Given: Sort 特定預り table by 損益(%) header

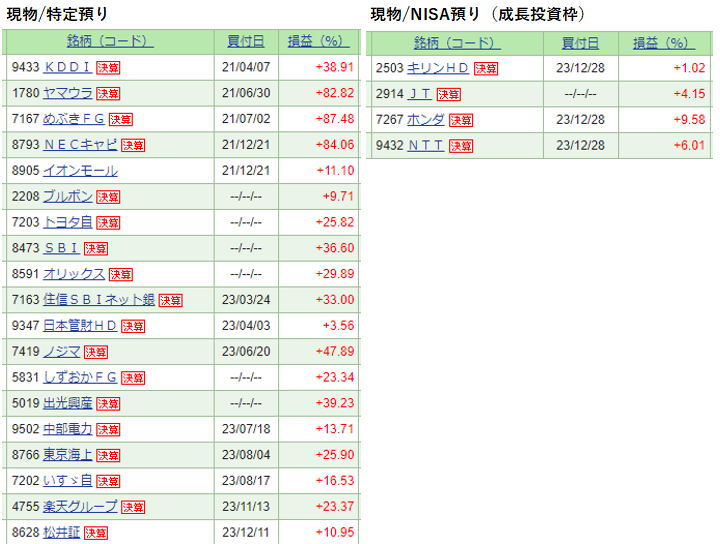Looking at the screenshot, I should tap(319, 41).
